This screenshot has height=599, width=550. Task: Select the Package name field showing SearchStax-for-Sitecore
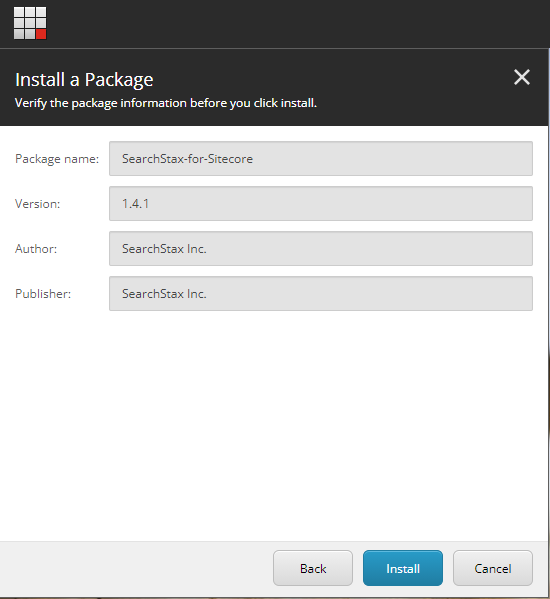pos(321,159)
